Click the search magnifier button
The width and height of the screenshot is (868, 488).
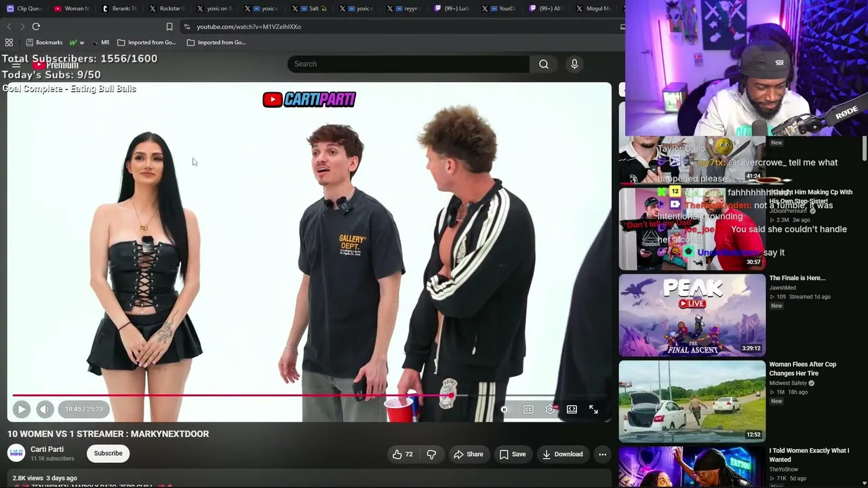[x=544, y=64]
